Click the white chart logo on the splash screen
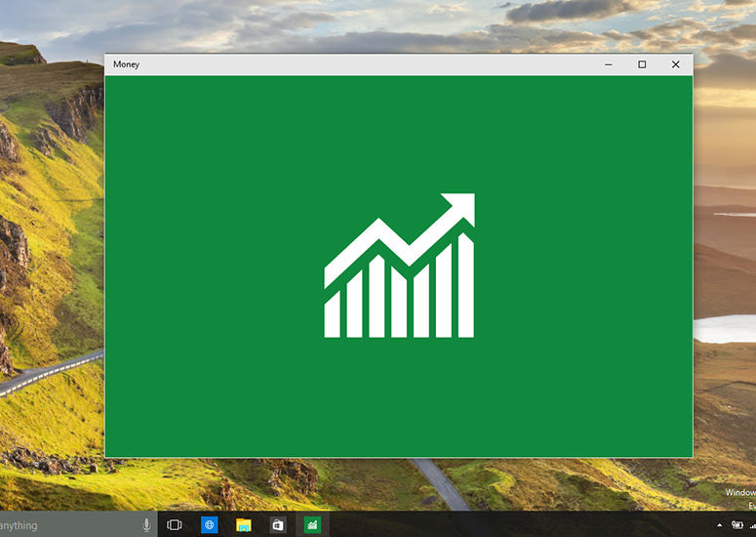 [x=399, y=266]
